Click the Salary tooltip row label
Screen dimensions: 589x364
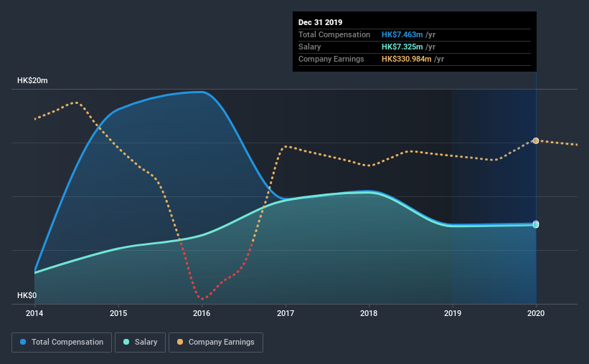coord(309,47)
